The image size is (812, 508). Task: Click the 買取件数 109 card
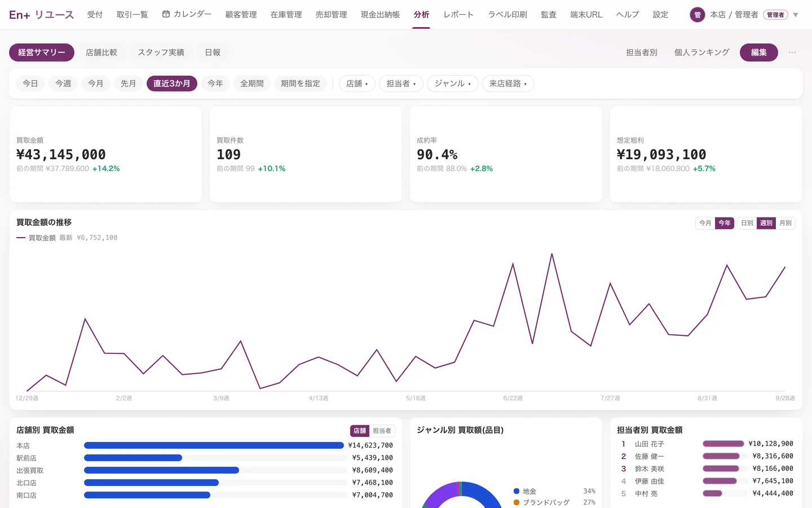tap(306, 154)
